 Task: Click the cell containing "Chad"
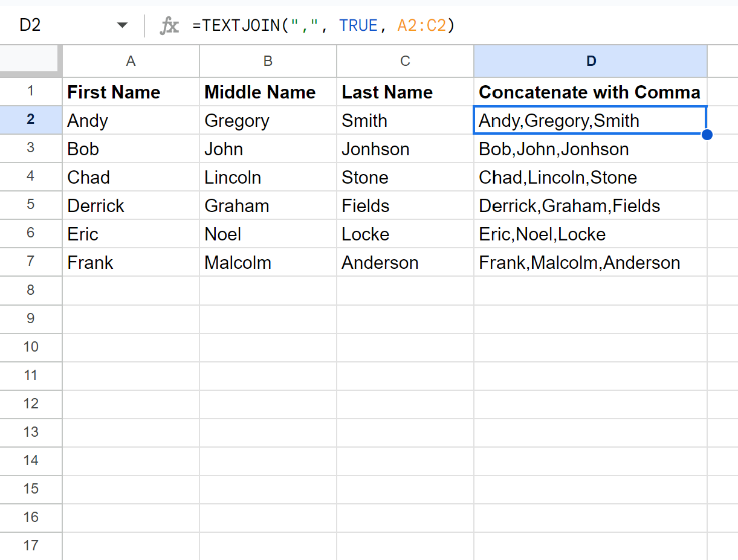pyautogui.click(x=131, y=177)
